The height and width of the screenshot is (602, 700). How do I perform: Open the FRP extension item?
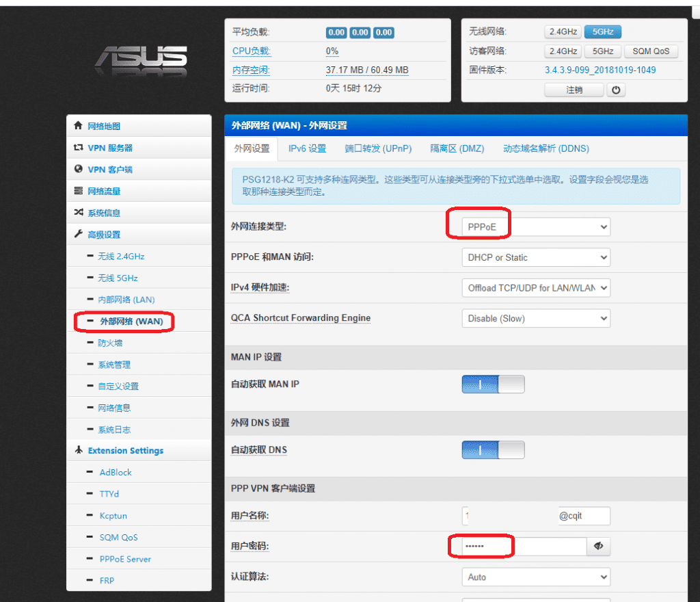pyautogui.click(x=139, y=580)
